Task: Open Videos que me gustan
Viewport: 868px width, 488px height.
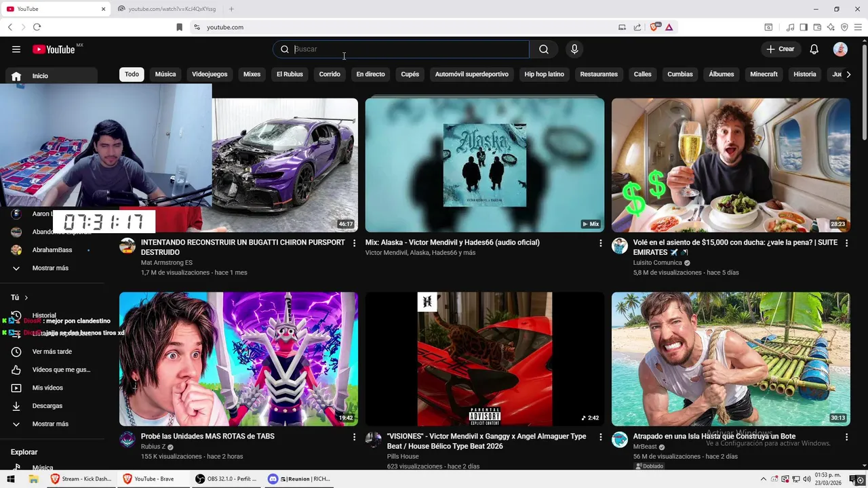Action: point(52,369)
